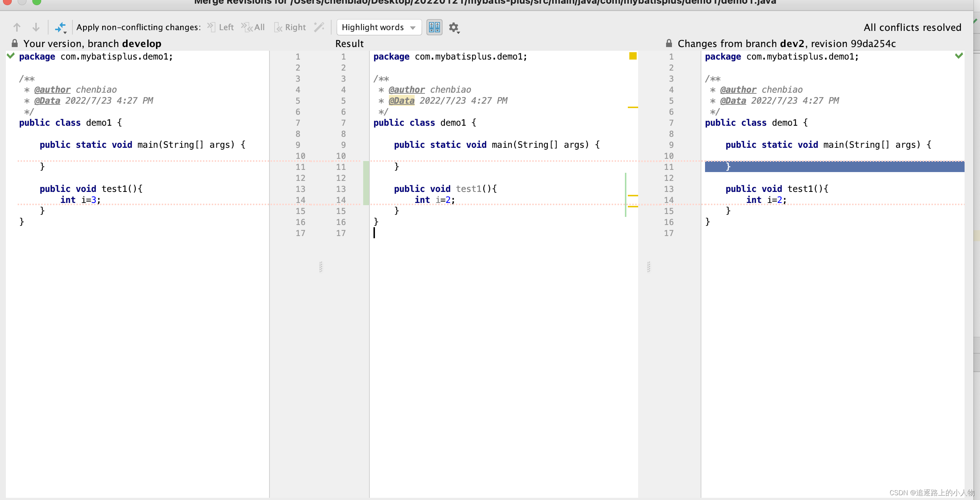Open diff settings gear menu

click(x=454, y=28)
